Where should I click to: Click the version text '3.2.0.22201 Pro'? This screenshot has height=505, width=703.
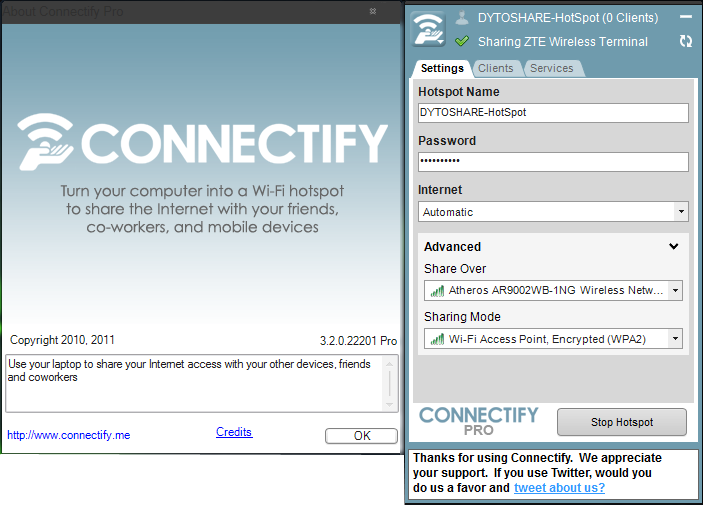[358, 341]
